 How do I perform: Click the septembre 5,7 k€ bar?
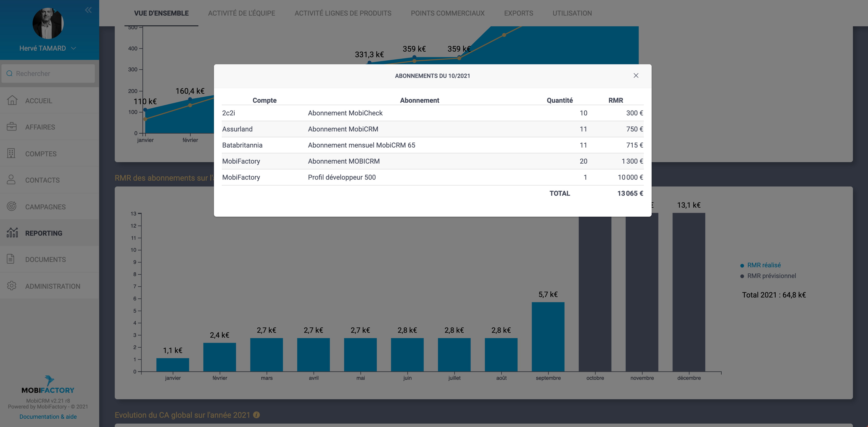pos(548,337)
